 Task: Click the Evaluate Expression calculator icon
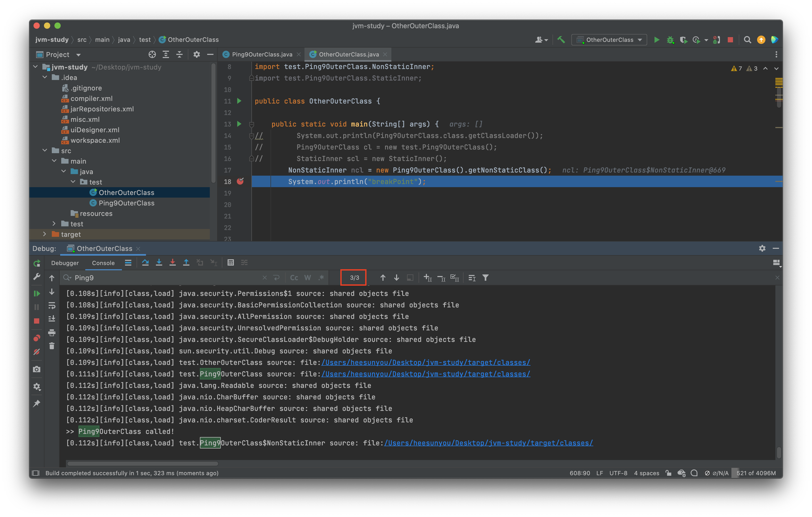(x=231, y=262)
